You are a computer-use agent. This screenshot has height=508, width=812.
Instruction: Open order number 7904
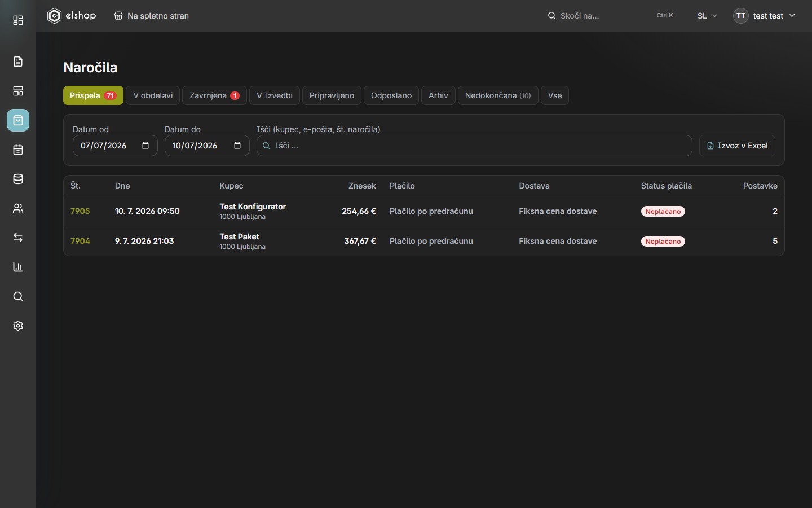coord(80,241)
